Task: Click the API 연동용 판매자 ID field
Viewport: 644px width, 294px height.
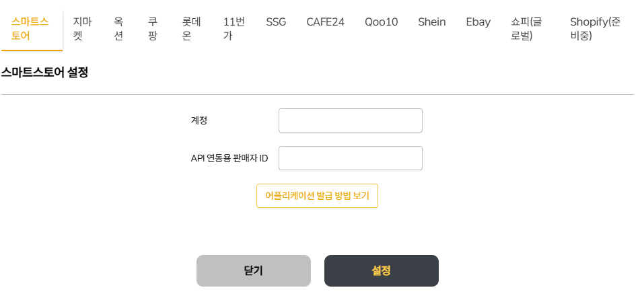Action: [x=350, y=158]
